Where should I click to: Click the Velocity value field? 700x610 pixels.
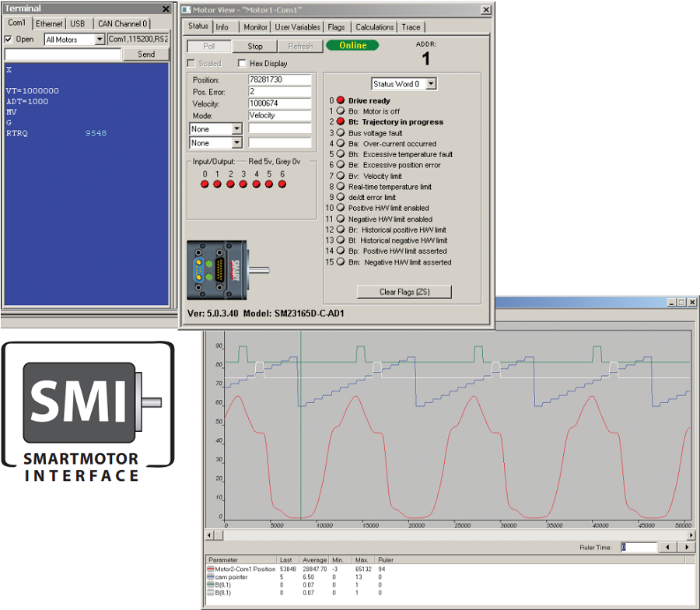point(279,103)
